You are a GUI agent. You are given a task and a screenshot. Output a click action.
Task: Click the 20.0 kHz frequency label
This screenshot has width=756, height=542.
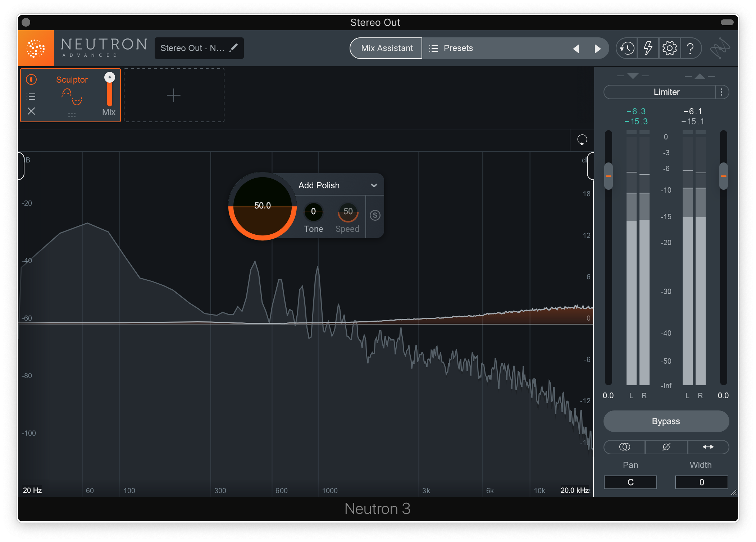point(575,490)
